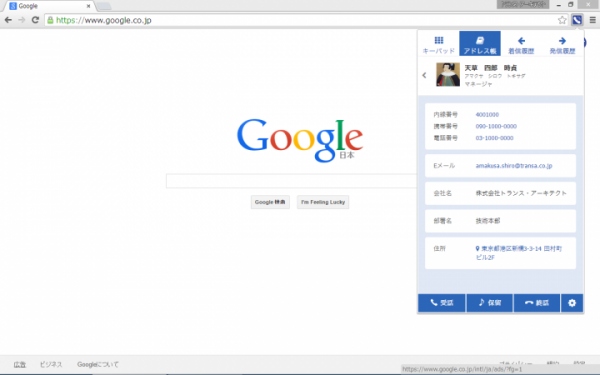The width and height of the screenshot is (600, 375).
Task: Click the user profile label in title bar
Action: click(x=523, y=4)
